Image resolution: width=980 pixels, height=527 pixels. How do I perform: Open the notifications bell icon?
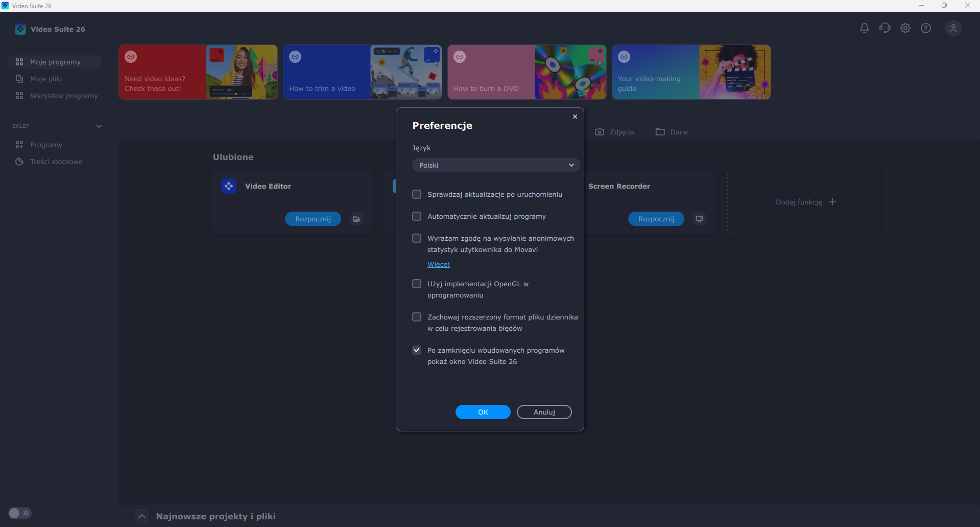pyautogui.click(x=864, y=28)
